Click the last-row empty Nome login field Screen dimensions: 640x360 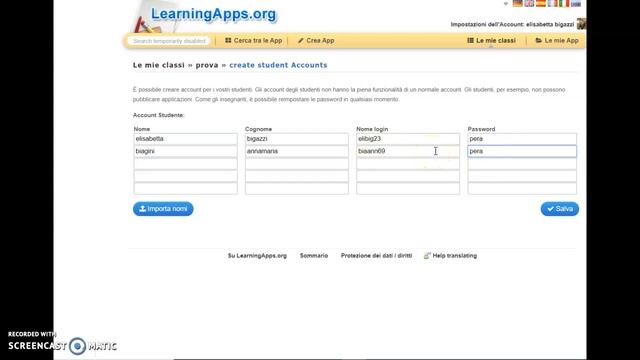click(x=408, y=188)
